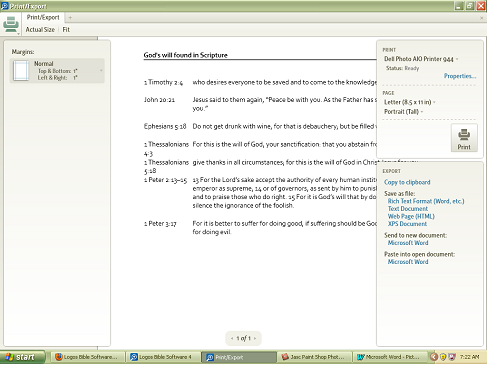Save as XPS Document

pos(407,224)
